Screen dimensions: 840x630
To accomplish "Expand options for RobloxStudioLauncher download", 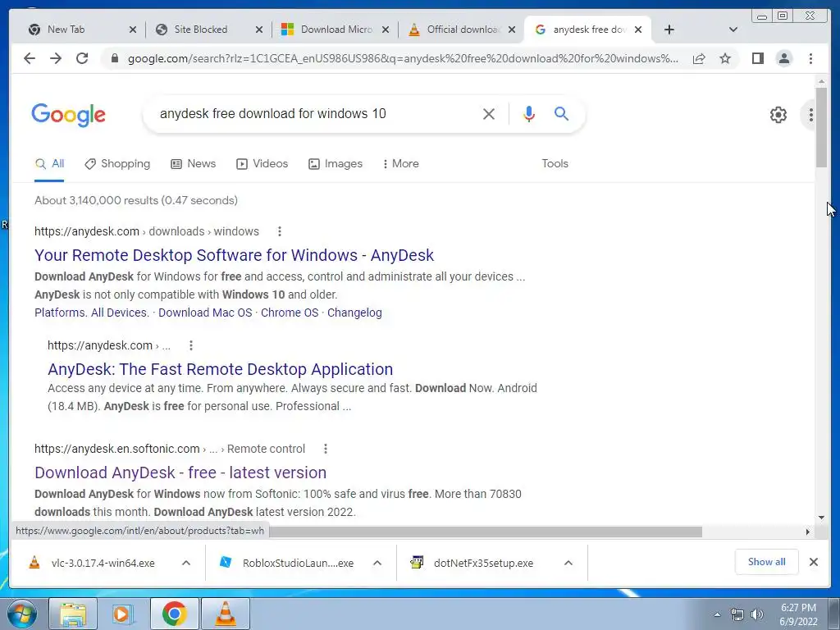I will 377,563.
